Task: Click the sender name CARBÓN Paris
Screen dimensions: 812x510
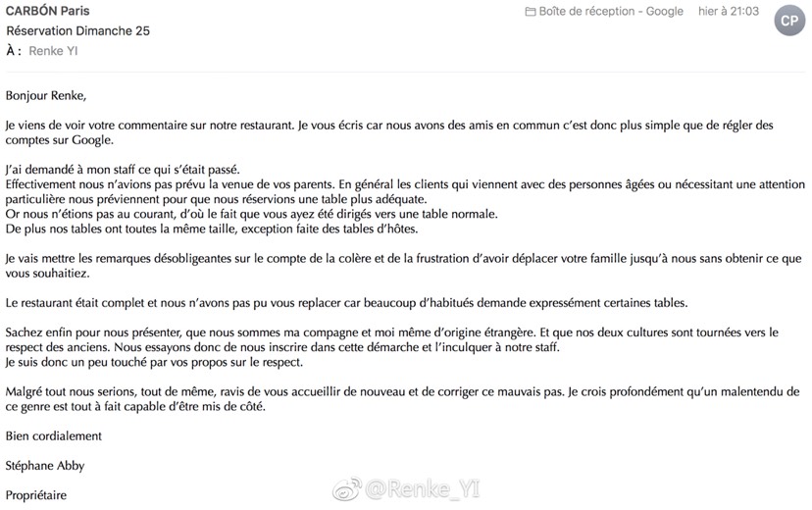Action: point(48,11)
